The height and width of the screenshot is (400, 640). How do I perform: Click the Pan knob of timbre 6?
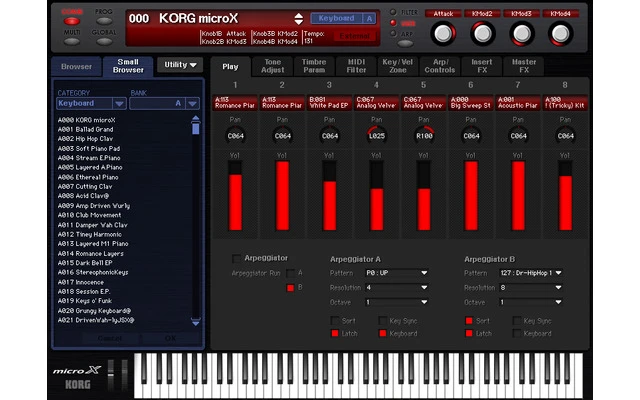click(471, 136)
